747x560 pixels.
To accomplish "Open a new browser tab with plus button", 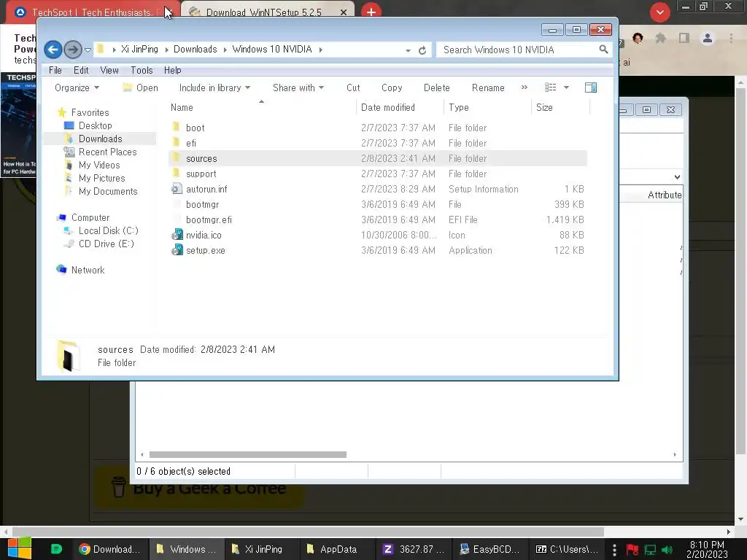I will pos(371,12).
